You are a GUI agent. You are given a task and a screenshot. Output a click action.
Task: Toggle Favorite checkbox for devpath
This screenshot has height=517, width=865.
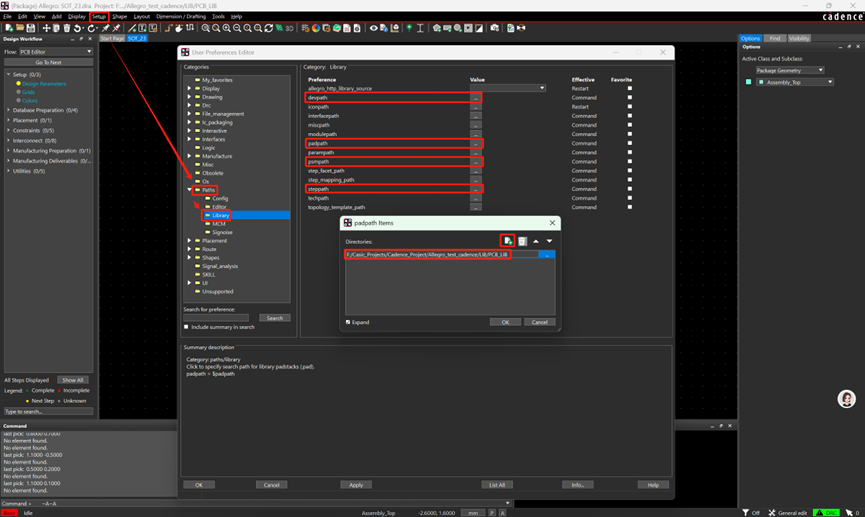[630, 98]
